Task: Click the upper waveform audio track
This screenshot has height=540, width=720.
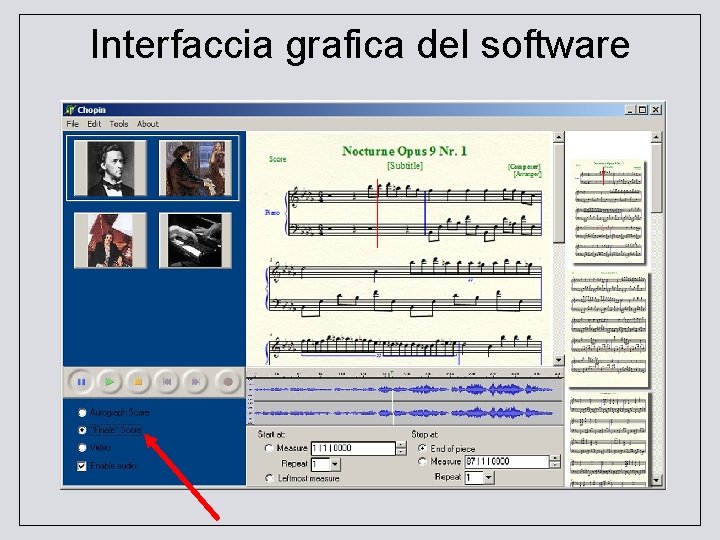Action: coord(406,390)
